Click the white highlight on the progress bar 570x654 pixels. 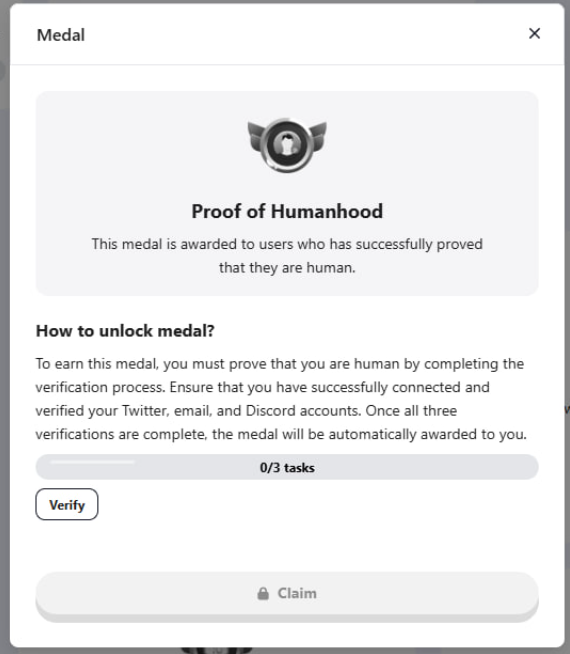(x=93, y=462)
